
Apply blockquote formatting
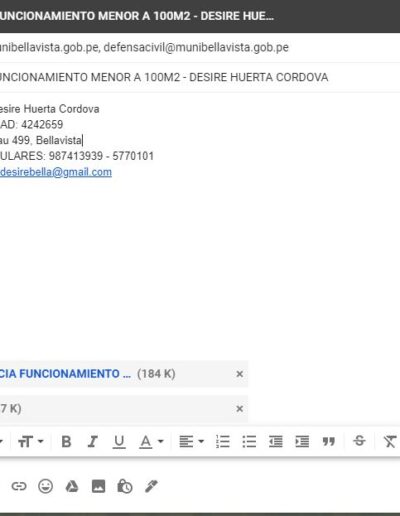click(x=329, y=442)
